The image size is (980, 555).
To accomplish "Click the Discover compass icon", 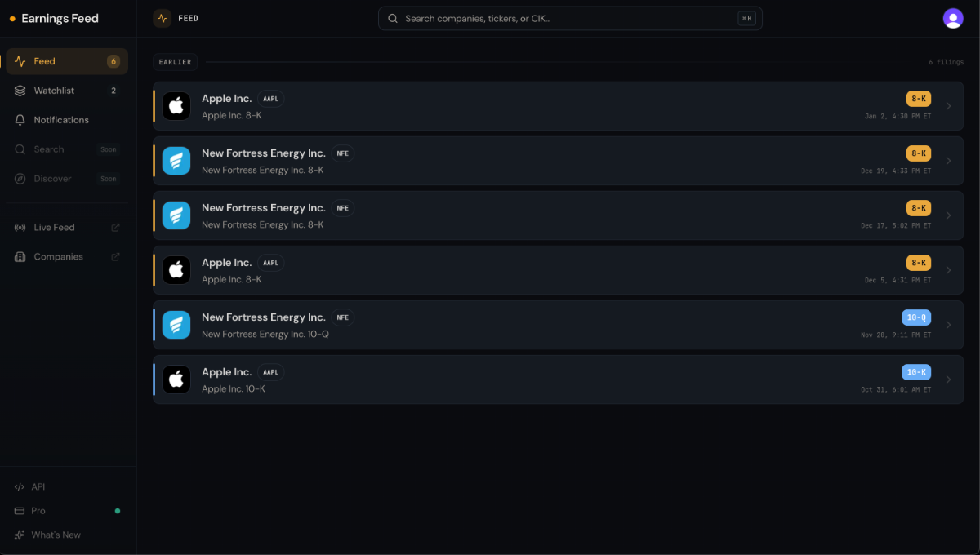I will tap(20, 178).
